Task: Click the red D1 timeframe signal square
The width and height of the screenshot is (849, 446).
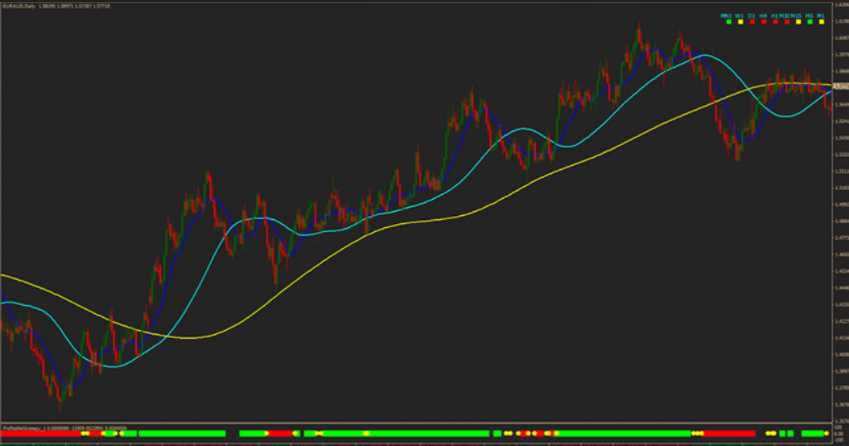Action: 752,22
